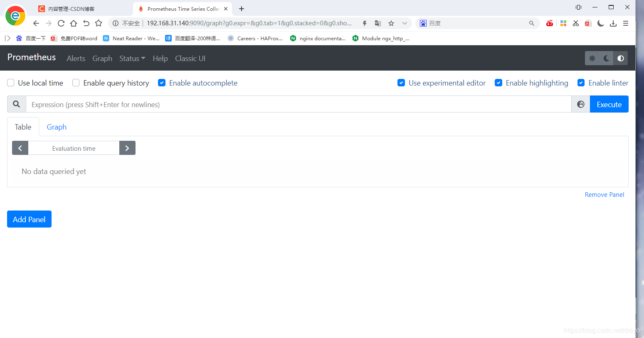Image resolution: width=644 pixels, height=338 pixels.
Task: Open page translate icon in address bar
Action: tap(378, 23)
